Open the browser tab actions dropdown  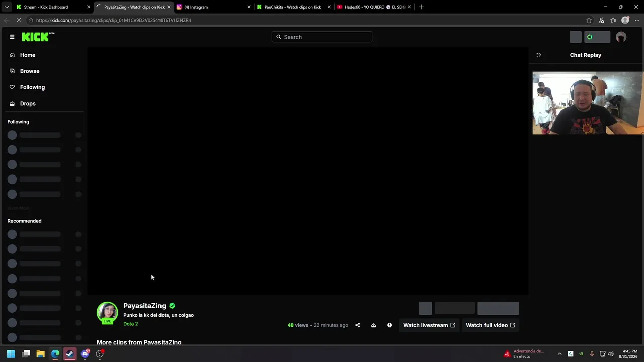tap(6, 7)
